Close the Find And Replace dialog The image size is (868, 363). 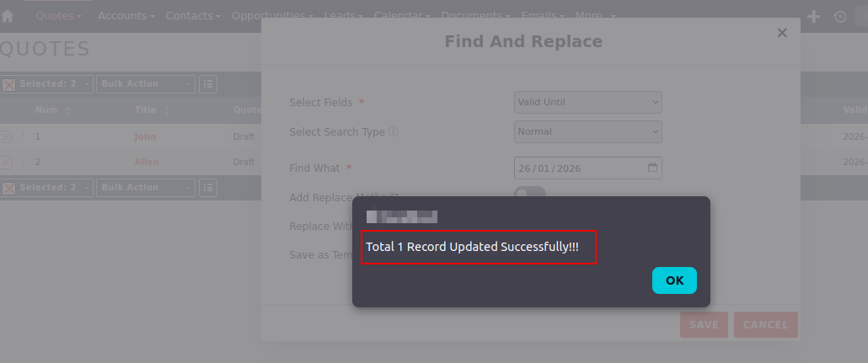[782, 33]
